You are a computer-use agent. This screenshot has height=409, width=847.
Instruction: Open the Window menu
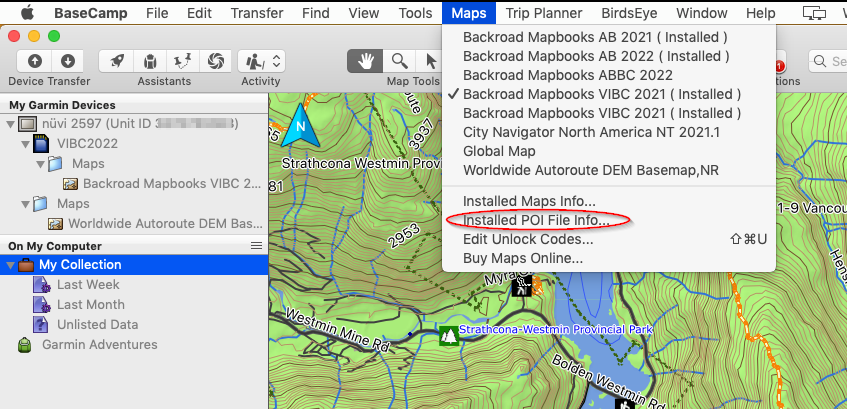(x=702, y=13)
